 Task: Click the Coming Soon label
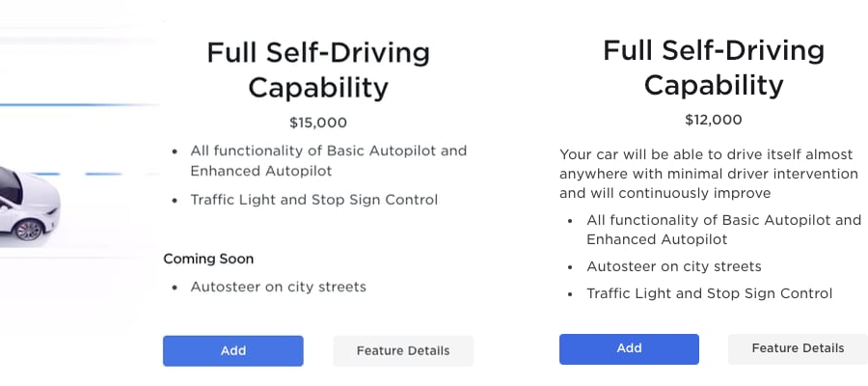pyautogui.click(x=208, y=259)
